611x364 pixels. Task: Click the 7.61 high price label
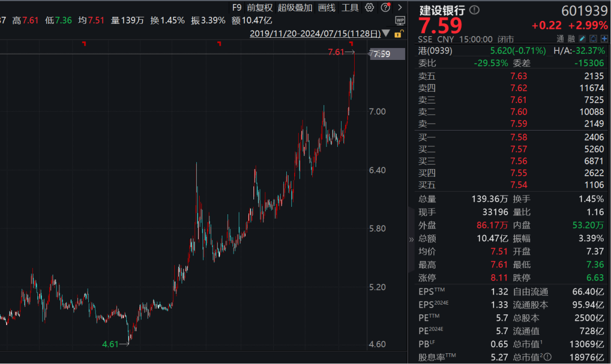pyautogui.click(x=336, y=52)
